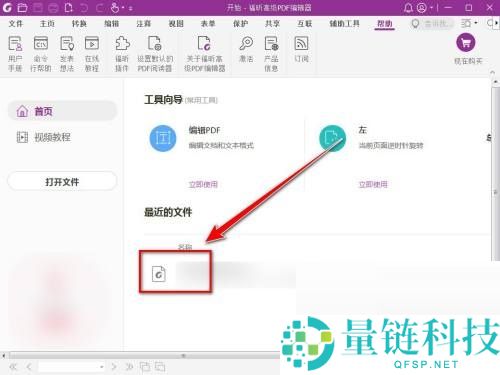Click the 名称 column header
500x375 pixels.
185,247
